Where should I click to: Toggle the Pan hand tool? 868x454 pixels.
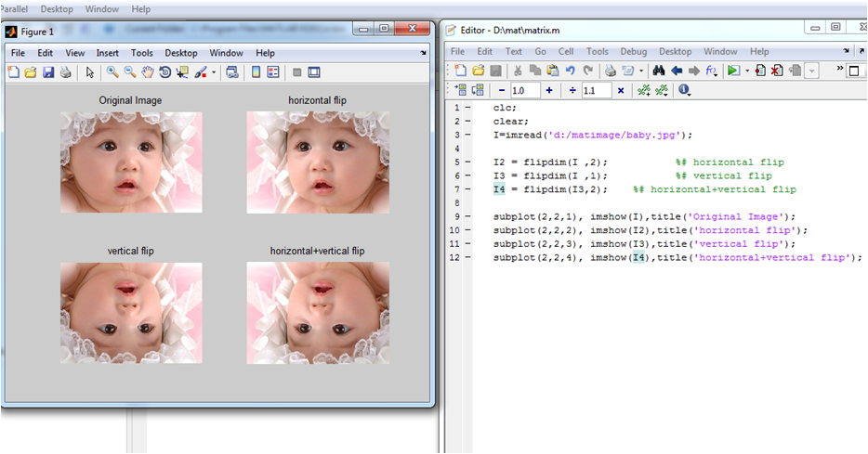coord(147,72)
